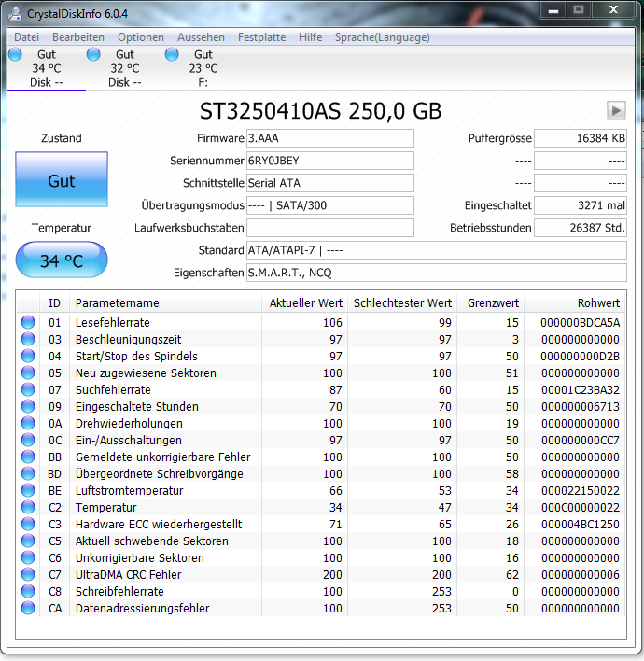Viewport: 644px width, 661px height.
Task: Click status circle of Eingeschaltete Stunden row
Action: click(x=28, y=406)
